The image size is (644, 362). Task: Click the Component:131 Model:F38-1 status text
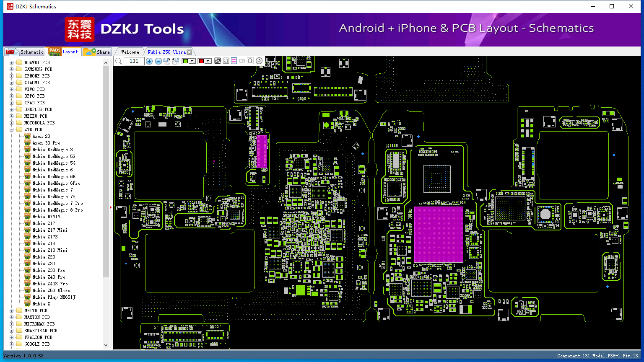[x=597, y=356]
